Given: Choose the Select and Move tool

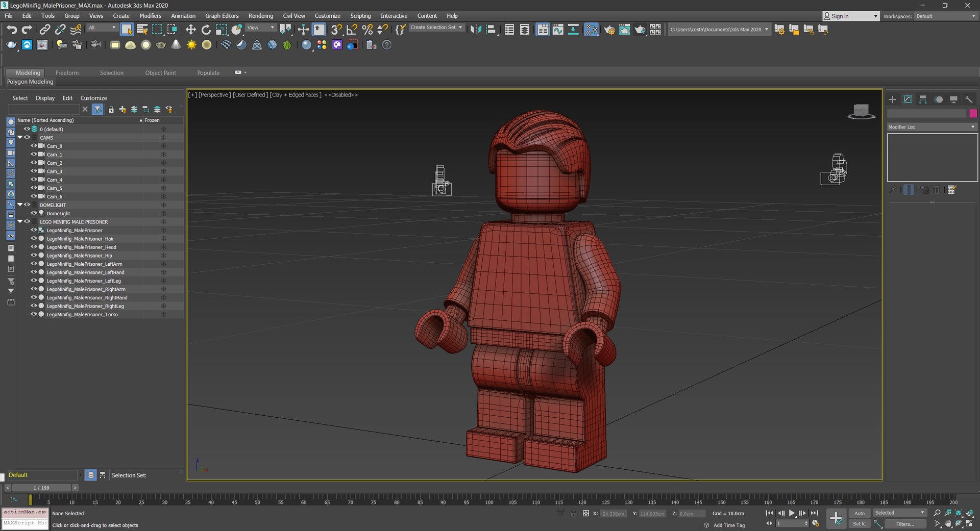Looking at the screenshot, I should [x=190, y=30].
